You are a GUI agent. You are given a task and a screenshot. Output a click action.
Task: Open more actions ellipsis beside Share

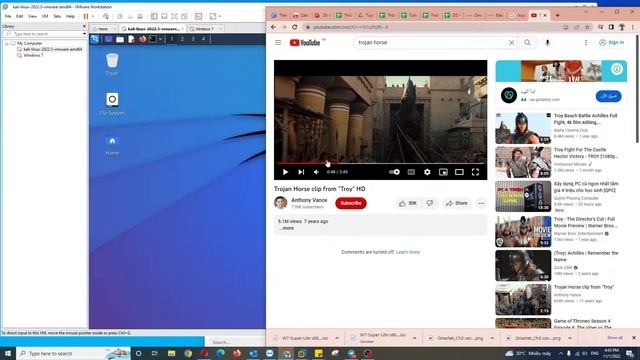[x=481, y=203]
